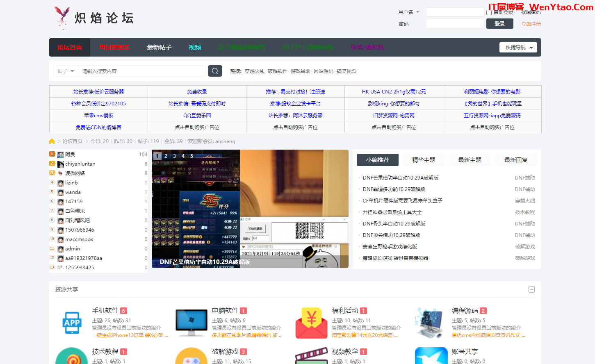
Task: Go to 论坛首页 in navigation bar
Action: [x=70, y=48]
